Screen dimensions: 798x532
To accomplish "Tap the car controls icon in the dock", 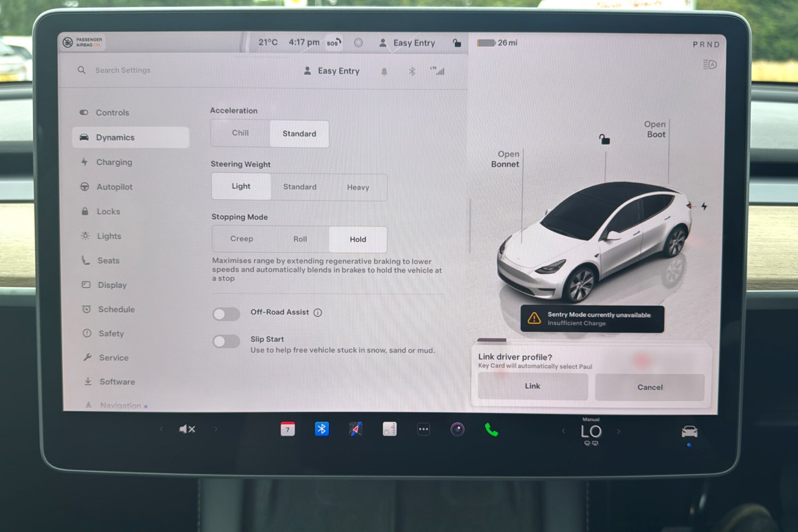I will pyautogui.click(x=689, y=431).
